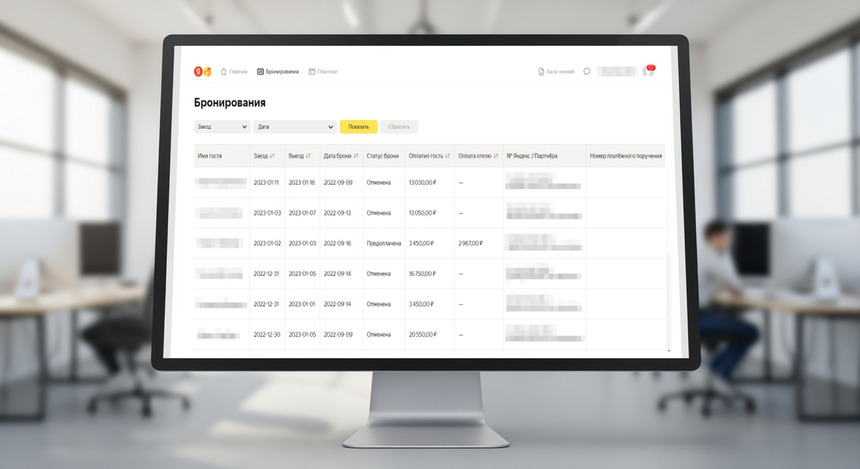
Task: Click the Yandex logo in the header
Action: (x=203, y=72)
